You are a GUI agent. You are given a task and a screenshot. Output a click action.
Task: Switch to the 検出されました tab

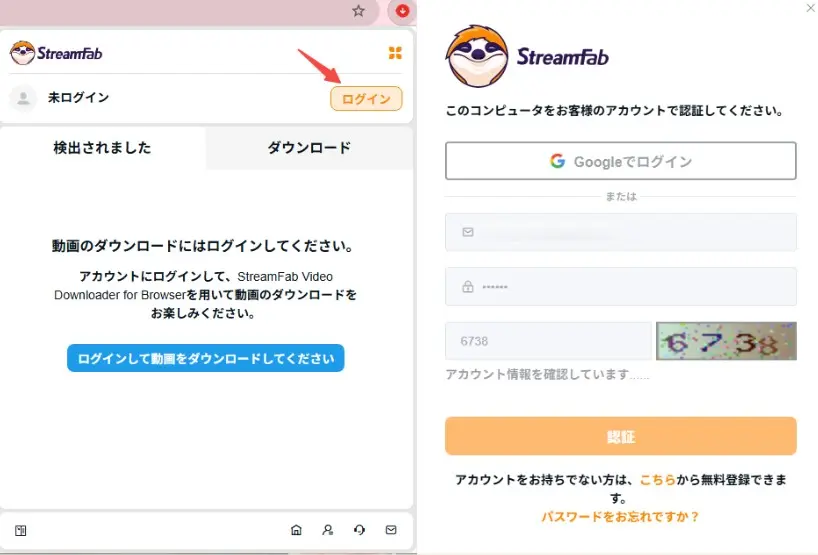point(102,148)
